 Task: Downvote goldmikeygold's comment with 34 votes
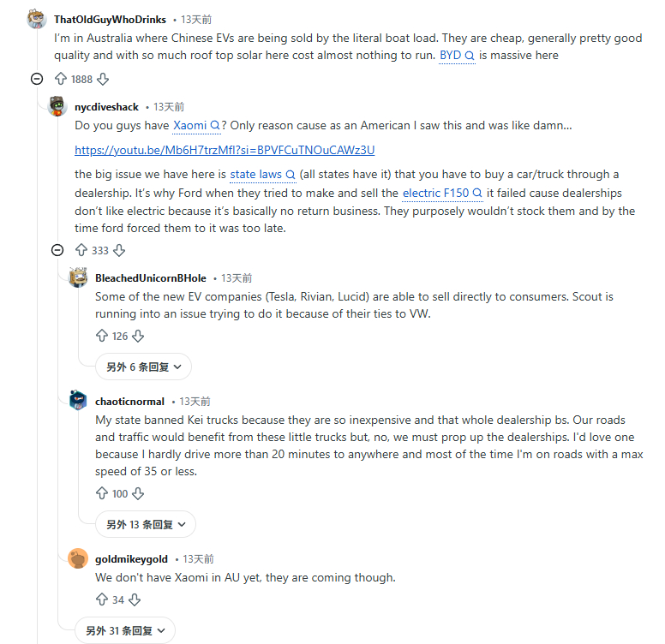coord(134,599)
